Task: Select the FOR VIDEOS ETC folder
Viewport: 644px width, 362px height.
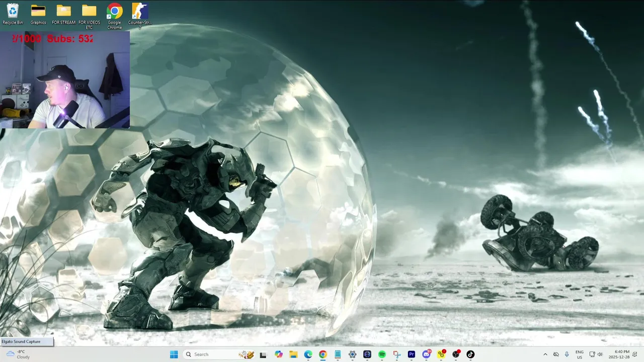Action: 89,16
